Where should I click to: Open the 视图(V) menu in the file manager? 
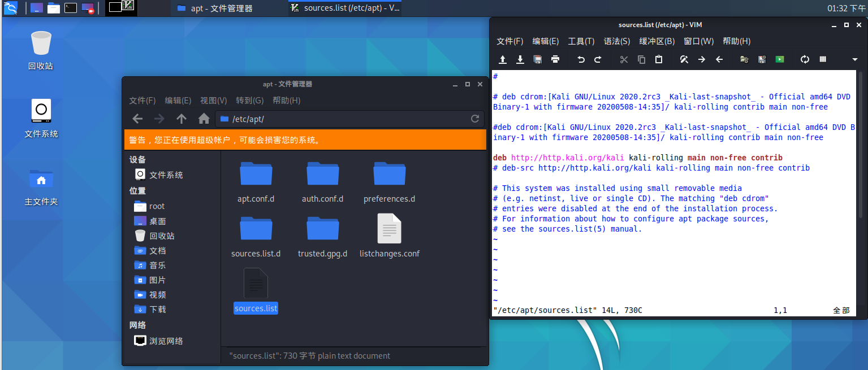[214, 101]
